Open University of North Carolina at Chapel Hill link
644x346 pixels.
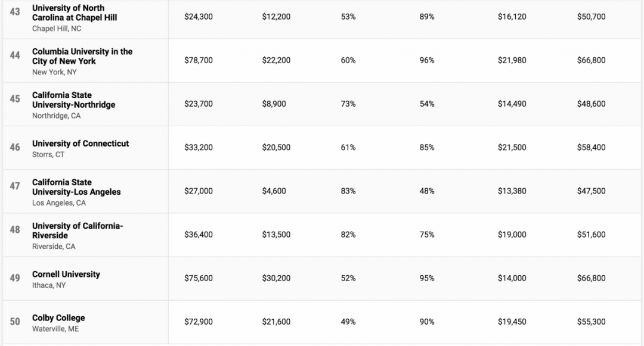point(75,13)
